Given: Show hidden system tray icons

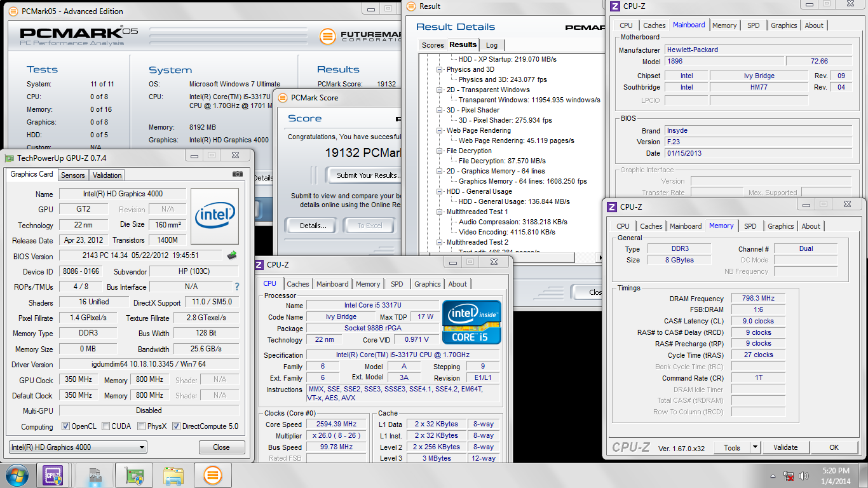Looking at the screenshot, I should (x=773, y=476).
